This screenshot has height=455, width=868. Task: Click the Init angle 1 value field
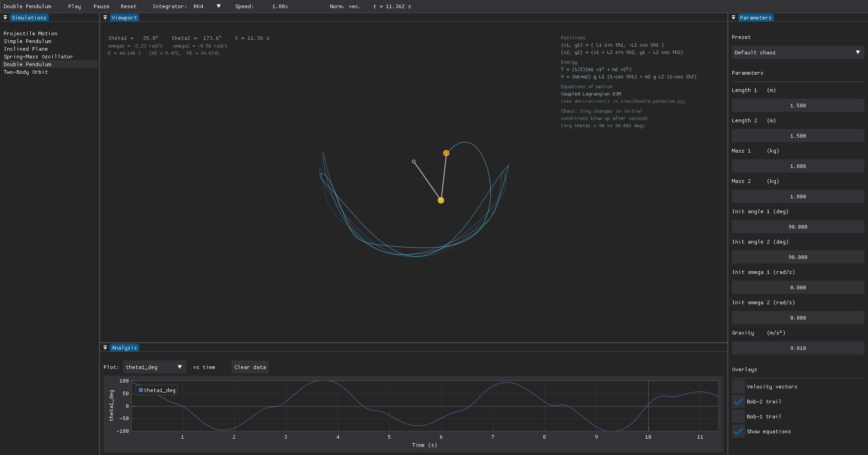click(x=798, y=227)
